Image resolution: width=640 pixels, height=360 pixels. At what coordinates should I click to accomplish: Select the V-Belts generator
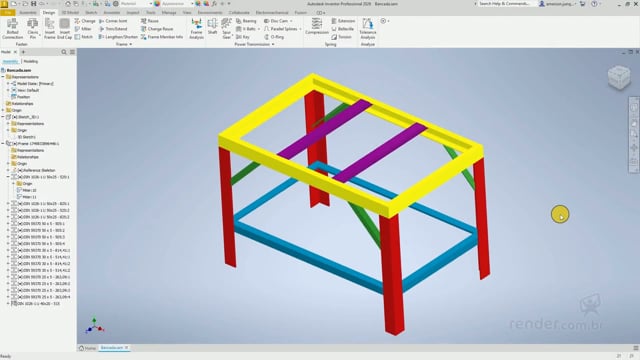(248, 29)
